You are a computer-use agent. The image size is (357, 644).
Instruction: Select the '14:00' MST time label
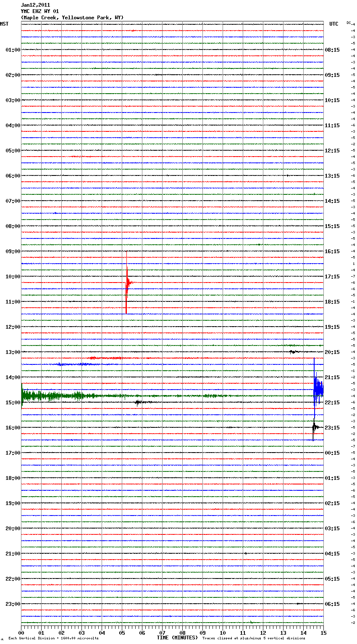pos(13,377)
